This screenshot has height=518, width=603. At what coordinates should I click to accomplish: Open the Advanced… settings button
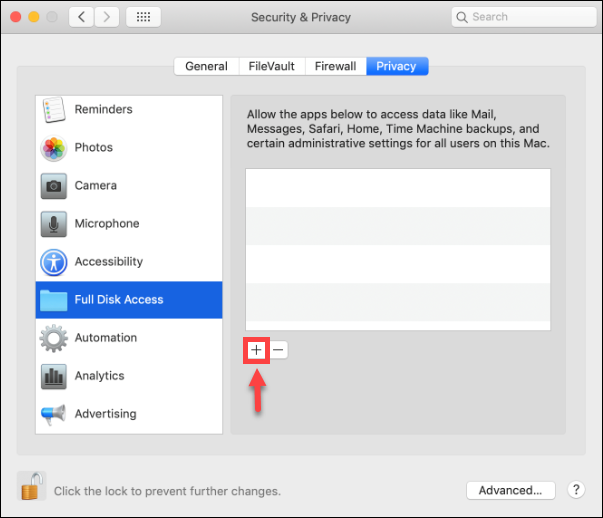click(x=510, y=490)
